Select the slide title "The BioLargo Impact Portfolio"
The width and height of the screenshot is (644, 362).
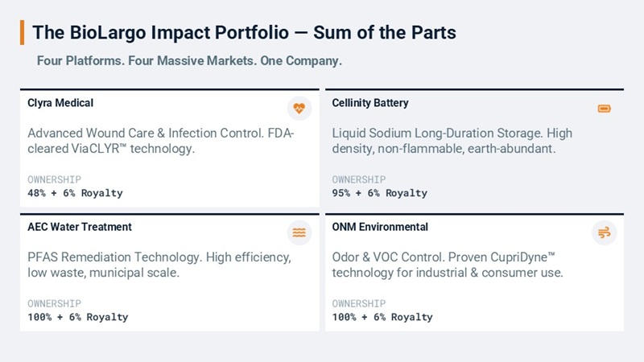(x=244, y=32)
